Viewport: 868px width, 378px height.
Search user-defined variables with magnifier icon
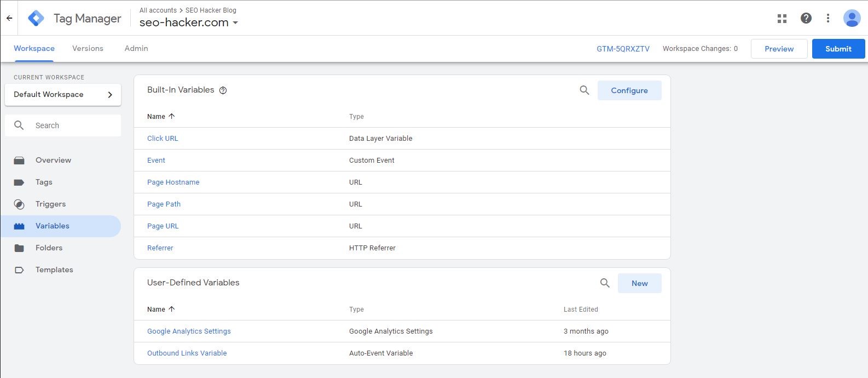[x=605, y=283]
